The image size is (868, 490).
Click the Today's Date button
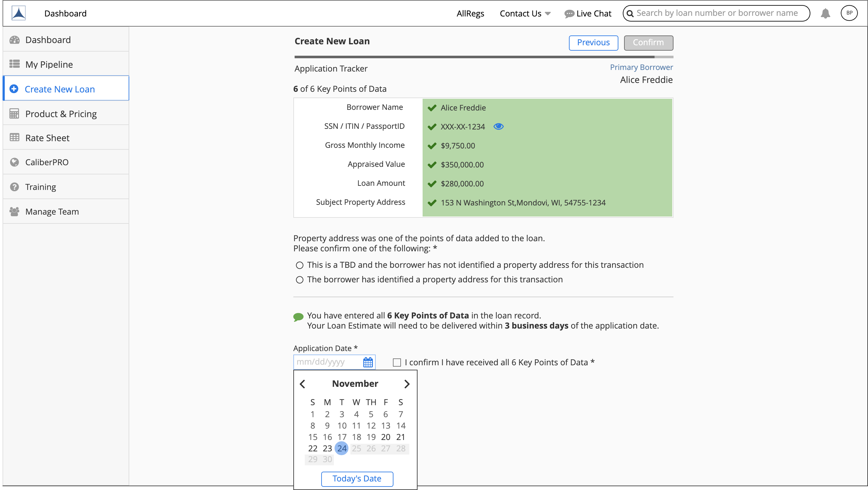tap(357, 479)
